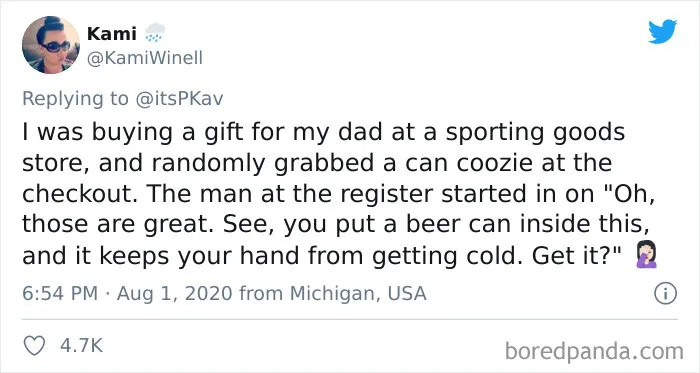Open the Michigan, USA location link

[x=358, y=294]
